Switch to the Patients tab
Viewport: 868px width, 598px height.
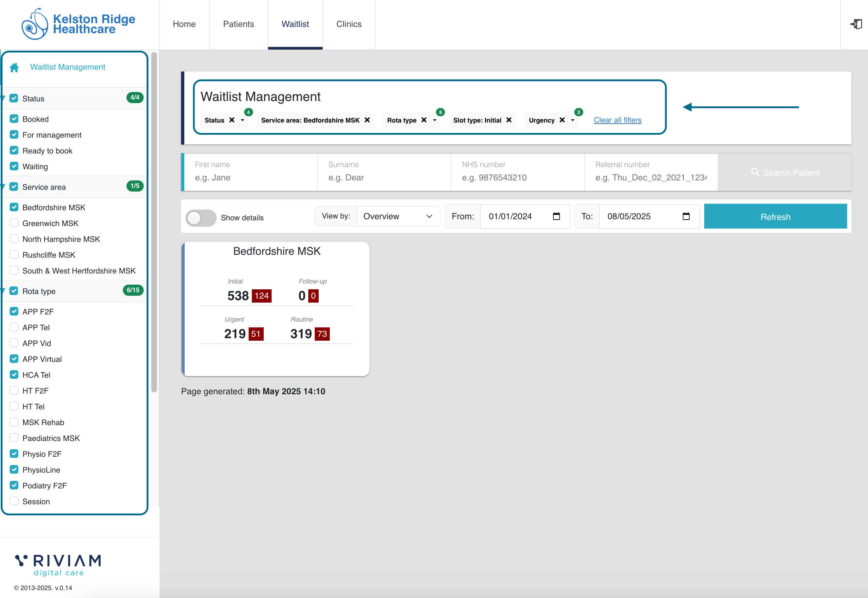[x=238, y=24]
